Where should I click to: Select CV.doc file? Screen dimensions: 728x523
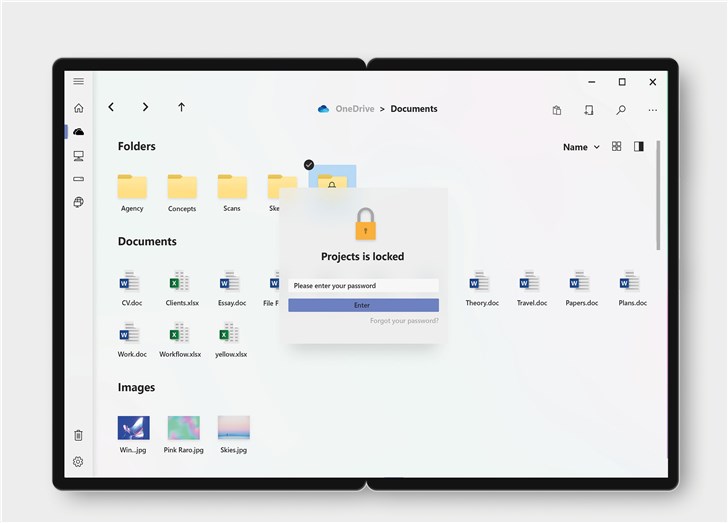tap(132, 288)
